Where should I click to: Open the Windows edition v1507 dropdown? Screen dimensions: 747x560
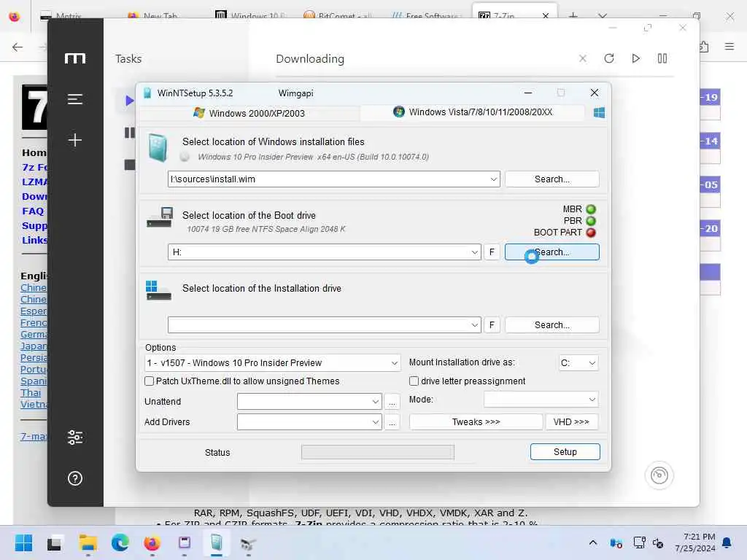(x=272, y=363)
